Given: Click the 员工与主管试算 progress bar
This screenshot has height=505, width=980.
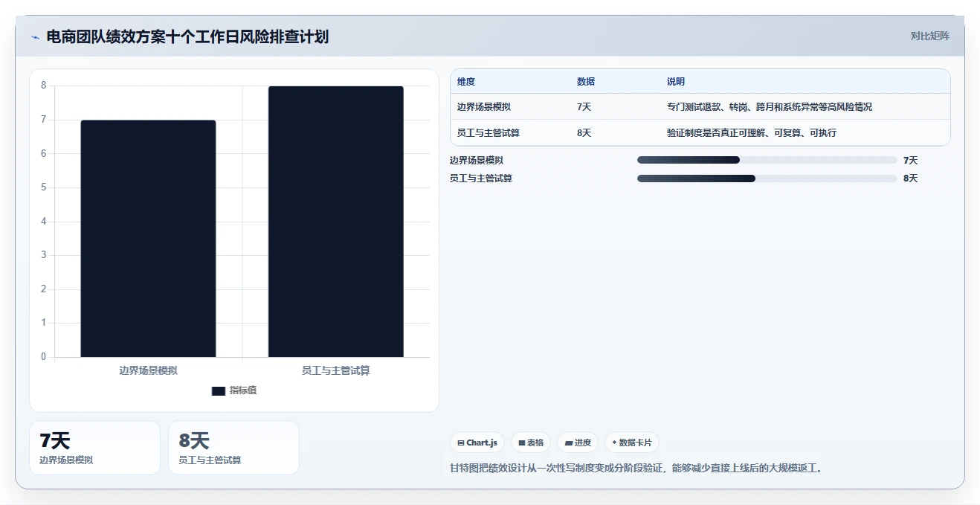Looking at the screenshot, I should 767,178.
